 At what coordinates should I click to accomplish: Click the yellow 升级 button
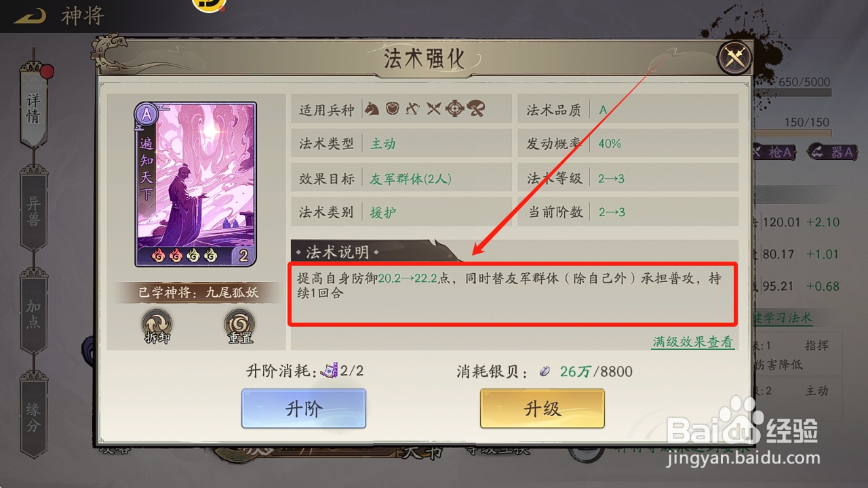point(542,409)
